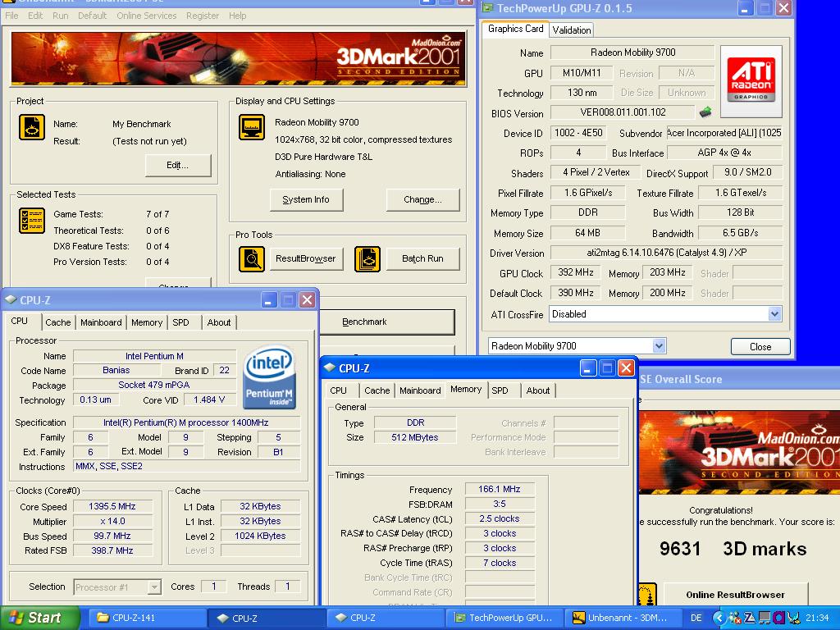Click the Benchmark button in 3DMark
840x630 pixels.
[x=386, y=322]
